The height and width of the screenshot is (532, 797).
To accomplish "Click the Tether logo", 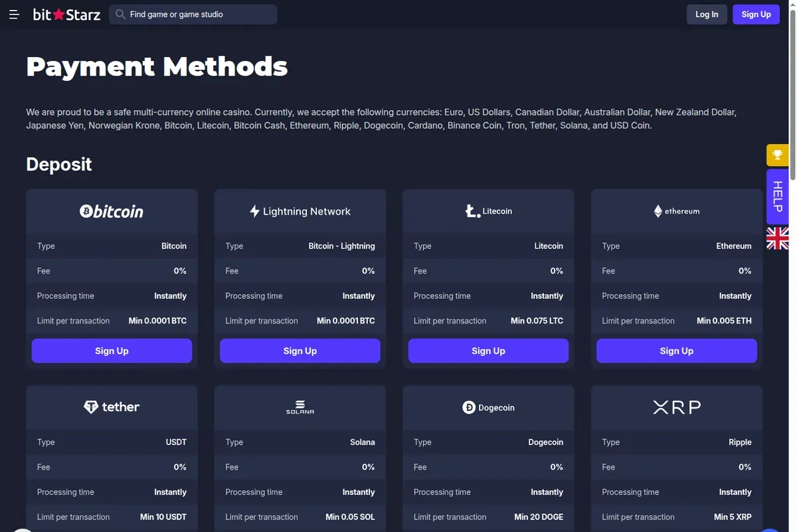I will coord(112,407).
